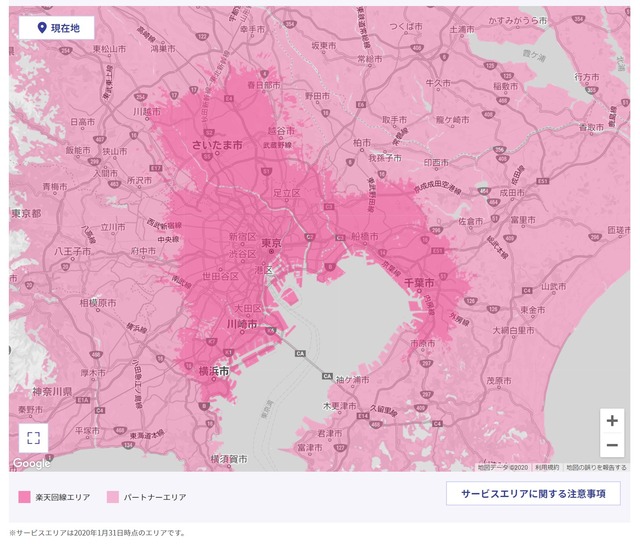Click the 木更津市 map label
The width and height of the screenshot is (640, 544).
(340, 406)
